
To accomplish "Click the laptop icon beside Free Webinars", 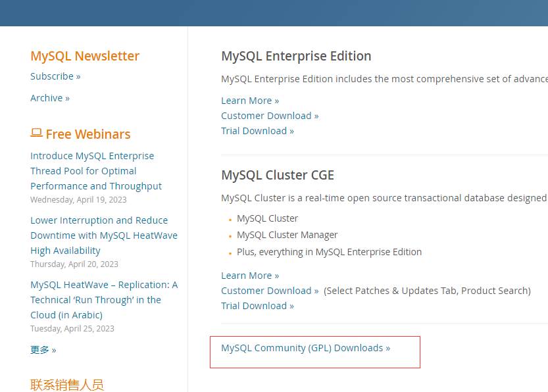I will (36, 134).
